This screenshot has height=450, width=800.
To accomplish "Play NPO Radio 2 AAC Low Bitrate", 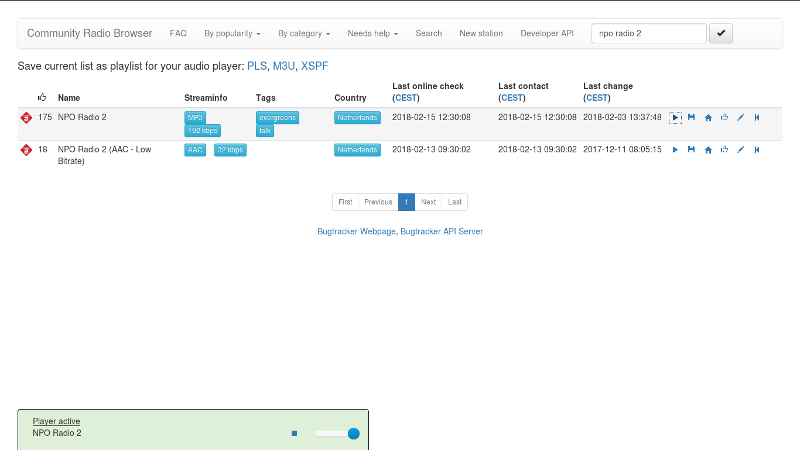I will coord(675,149).
